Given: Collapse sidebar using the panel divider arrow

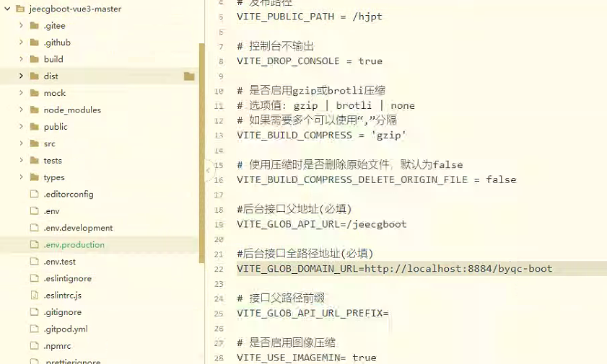Looking at the screenshot, I should point(208,170).
